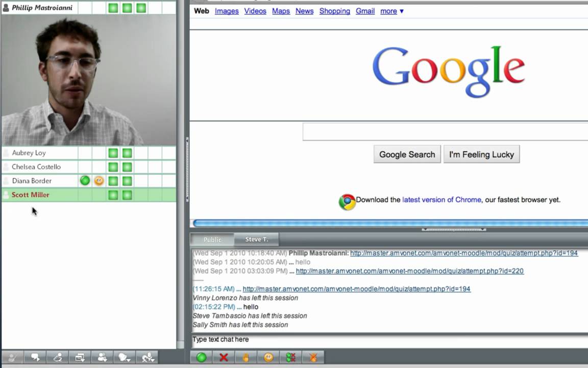The image size is (588, 368).
Task: Open the microphone user dropdown in bottom toolbar
Action: [x=148, y=357]
